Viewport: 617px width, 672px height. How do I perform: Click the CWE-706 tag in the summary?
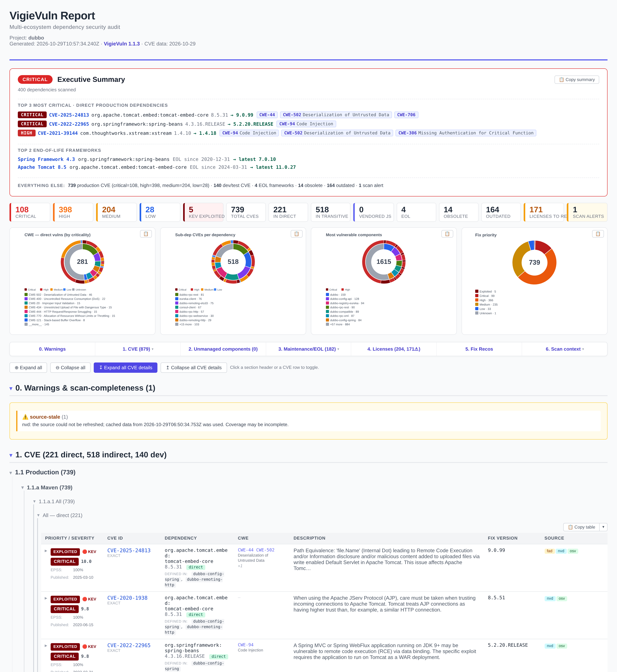(406, 115)
